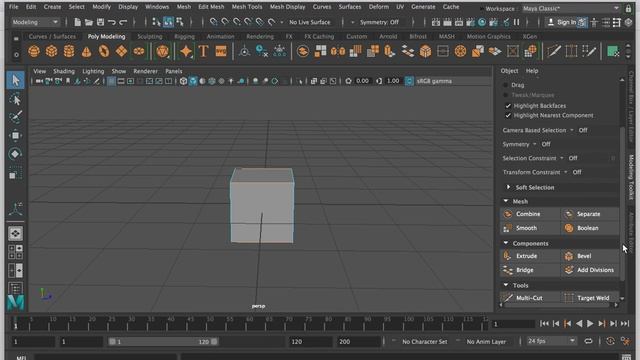The height and width of the screenshot is (360, 640).
Task: Toggle Highlight Backfaces checkbox
Action: coord(508,106)
